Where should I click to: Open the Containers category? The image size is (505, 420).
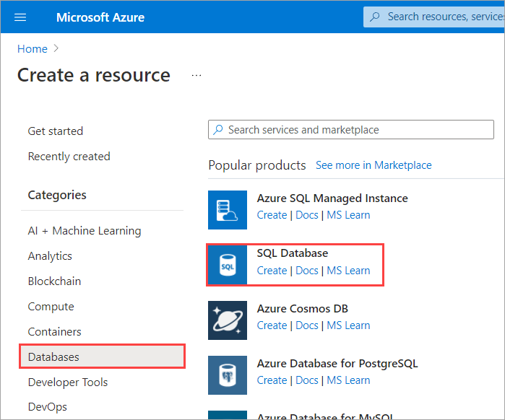coord(54,331)
